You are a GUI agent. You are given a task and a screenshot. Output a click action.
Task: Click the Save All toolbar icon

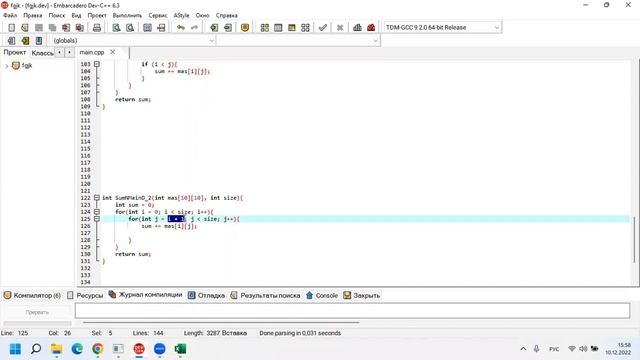tap(52, 28)
